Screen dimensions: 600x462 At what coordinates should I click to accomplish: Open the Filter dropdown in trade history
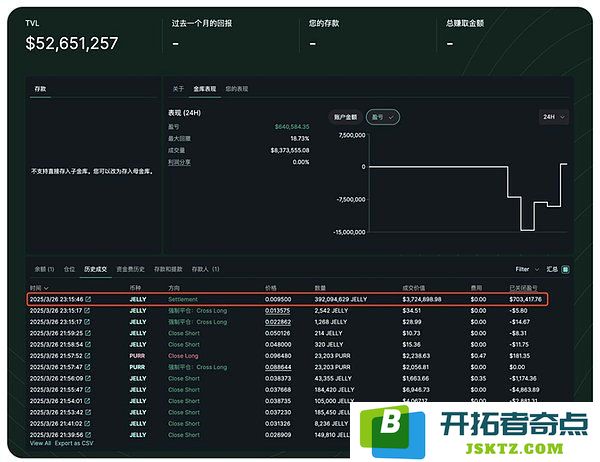pyautogui.click(x=527, y=269)
